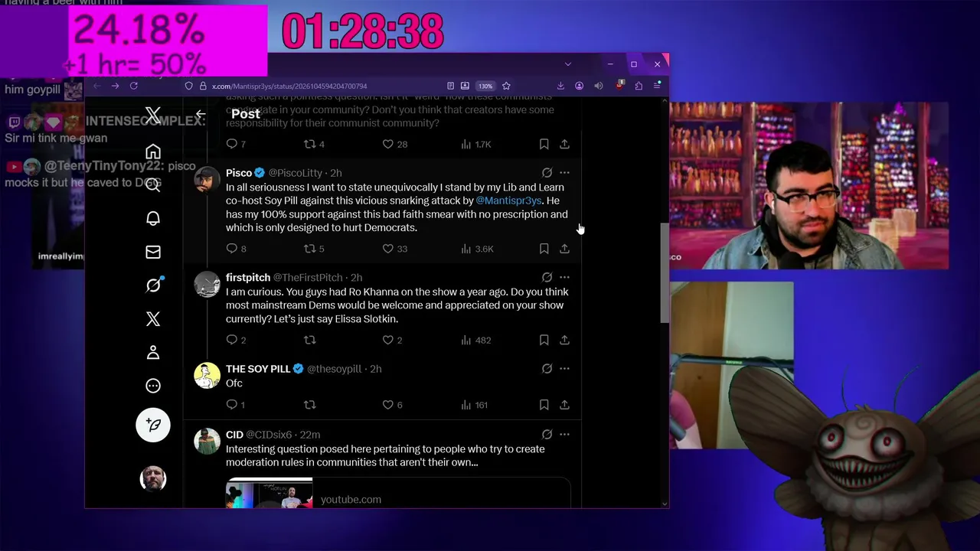Image resolution: width=980 pixels, height=551 pixels.
Task: Open account avatar at sidebar bottom
Action: click(153, 478)
